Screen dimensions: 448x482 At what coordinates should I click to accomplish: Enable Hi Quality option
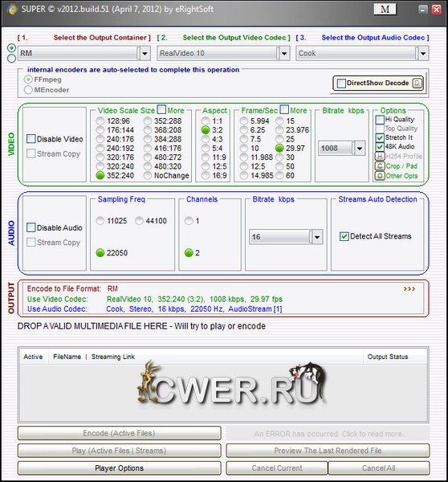tap(380, 119)
